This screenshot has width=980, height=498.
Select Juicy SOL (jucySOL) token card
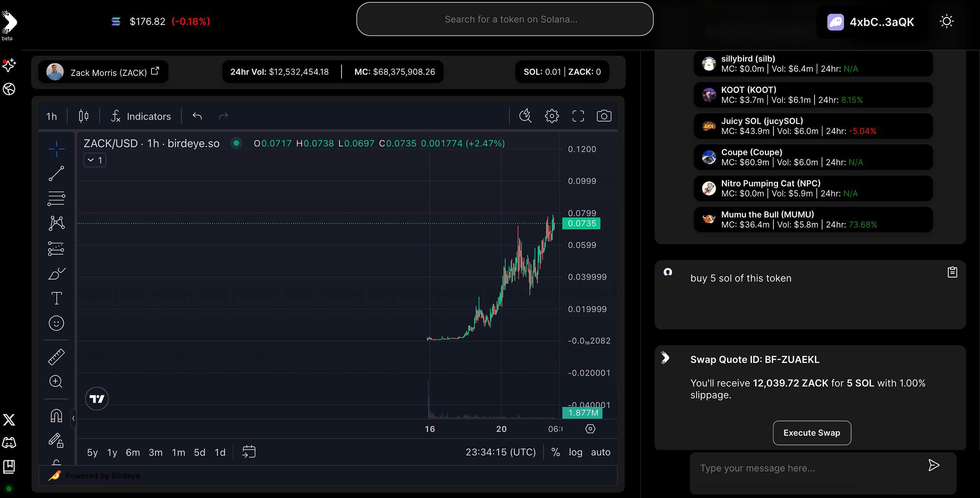click(813, 126)
